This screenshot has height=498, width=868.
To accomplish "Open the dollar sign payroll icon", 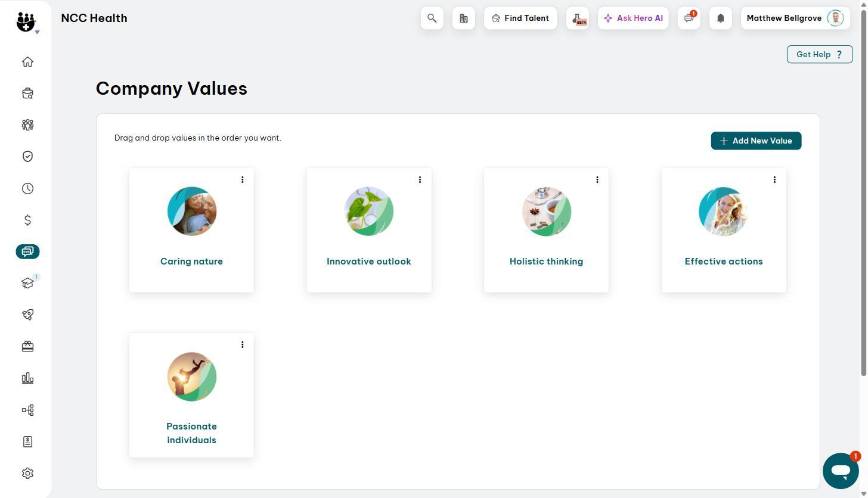I will (27, 220).
